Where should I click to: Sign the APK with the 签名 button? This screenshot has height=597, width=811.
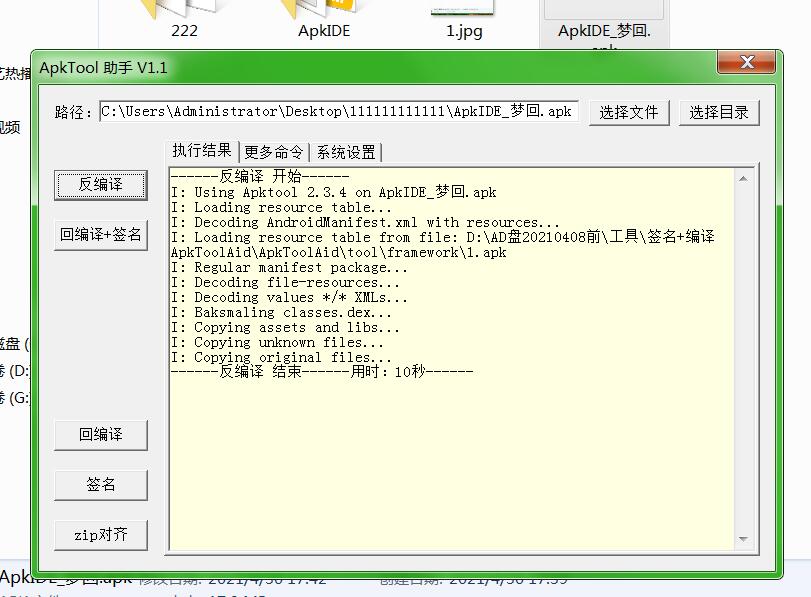coord(101,485)
